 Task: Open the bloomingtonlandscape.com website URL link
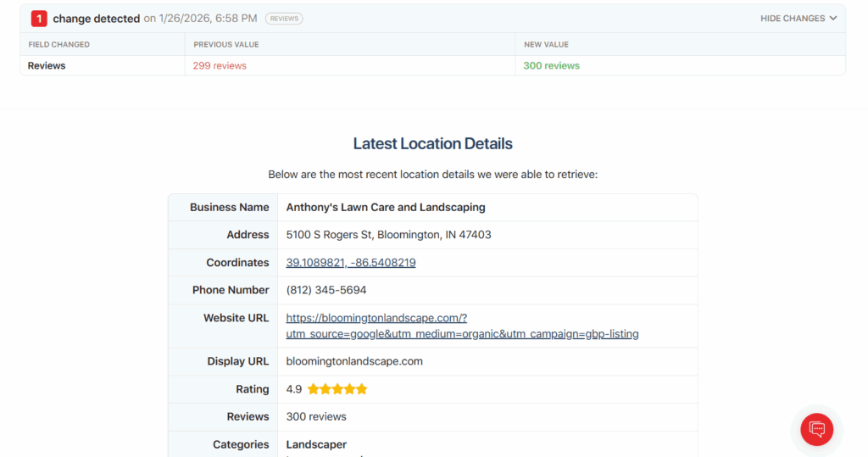coord(462,326)
